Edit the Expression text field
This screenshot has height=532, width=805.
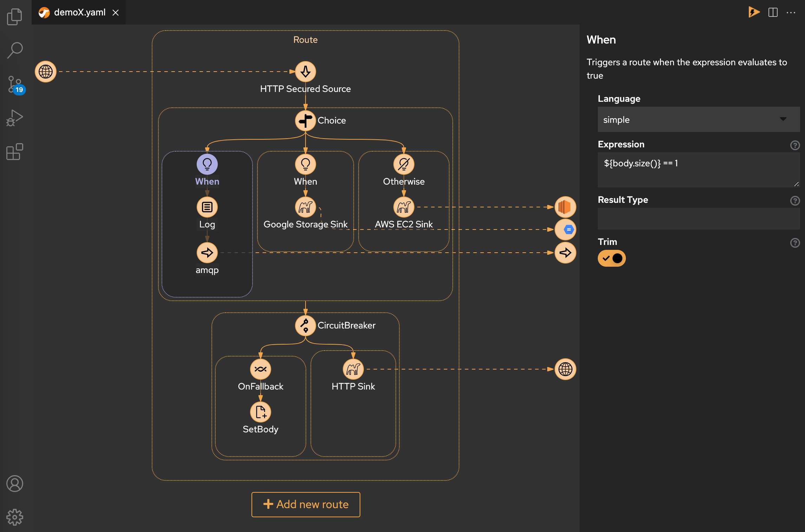(699, 170)
